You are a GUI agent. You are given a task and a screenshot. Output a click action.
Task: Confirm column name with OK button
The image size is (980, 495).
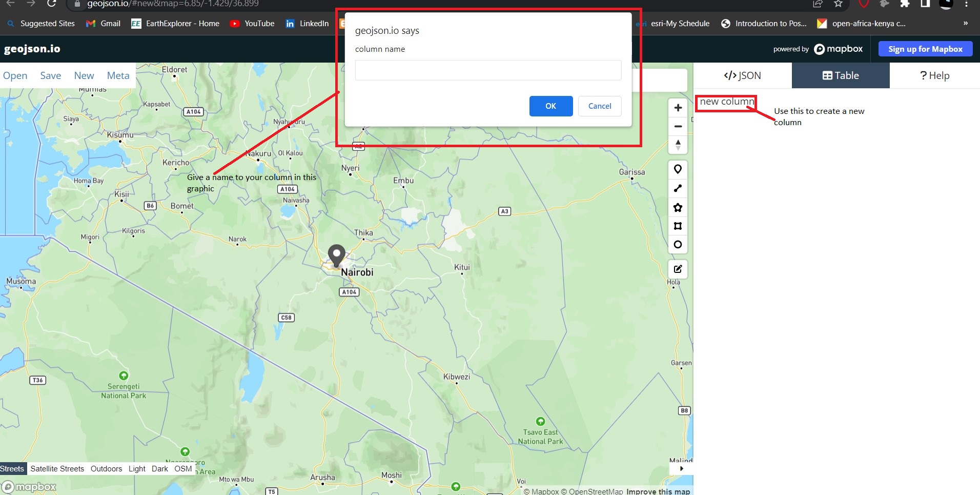550,106
